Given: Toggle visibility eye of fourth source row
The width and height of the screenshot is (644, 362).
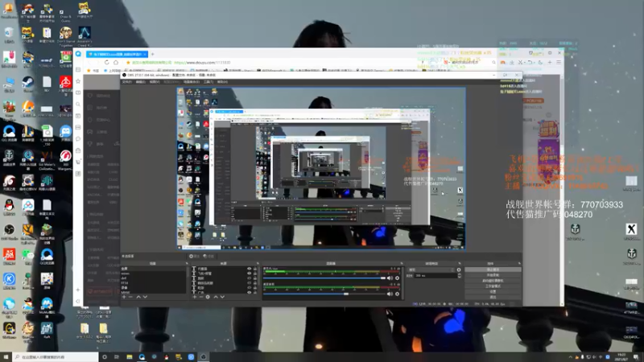Looking at the screenshot, I should (x=249, y=283).
